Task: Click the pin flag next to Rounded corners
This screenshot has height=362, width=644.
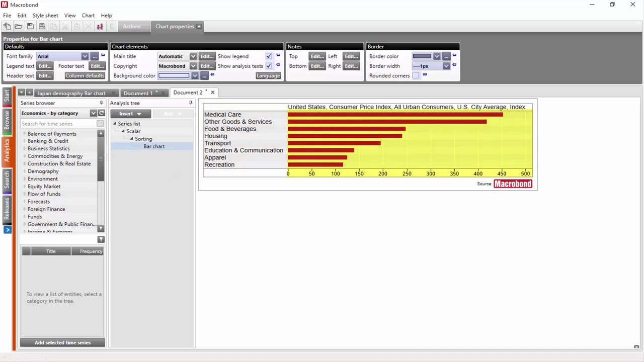Action: coord(425,74)
